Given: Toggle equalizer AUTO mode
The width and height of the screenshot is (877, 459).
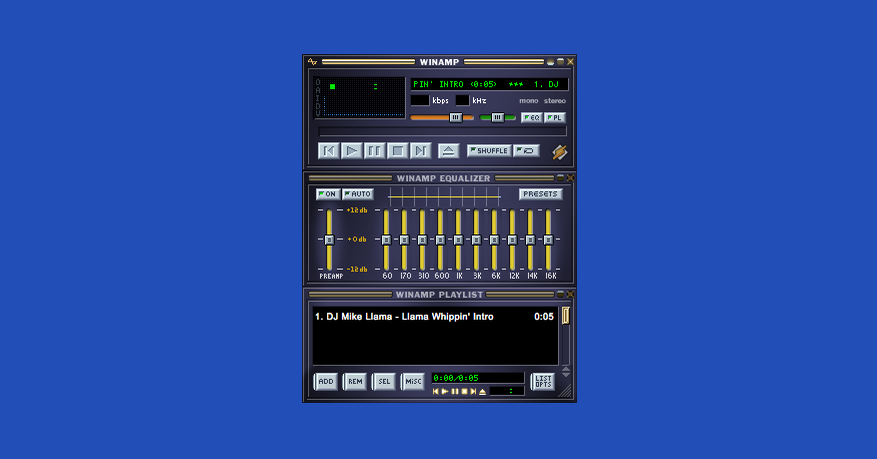Looking at the screenshot, I should coord(358,194).
